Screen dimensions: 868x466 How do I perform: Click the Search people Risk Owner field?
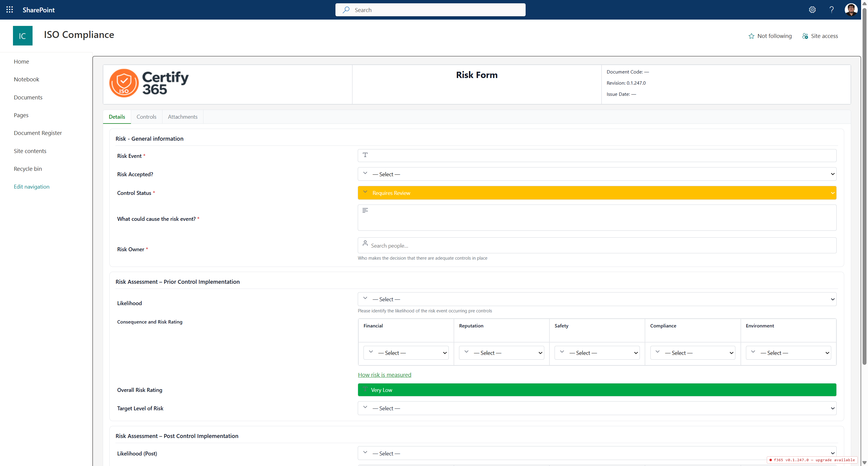597,246
